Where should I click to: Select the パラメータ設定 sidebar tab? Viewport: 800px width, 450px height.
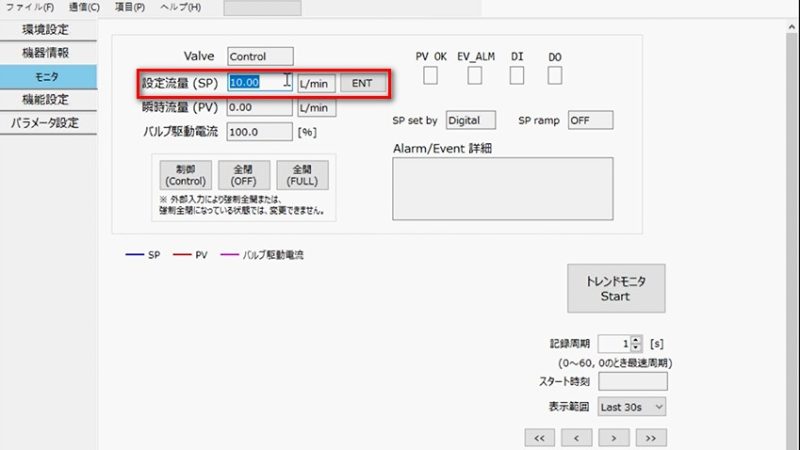coord(48,123)
